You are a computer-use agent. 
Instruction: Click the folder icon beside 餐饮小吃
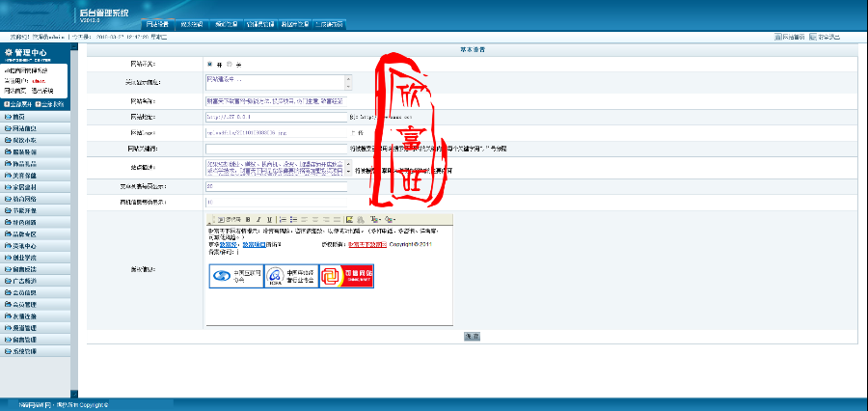point(8,140)
